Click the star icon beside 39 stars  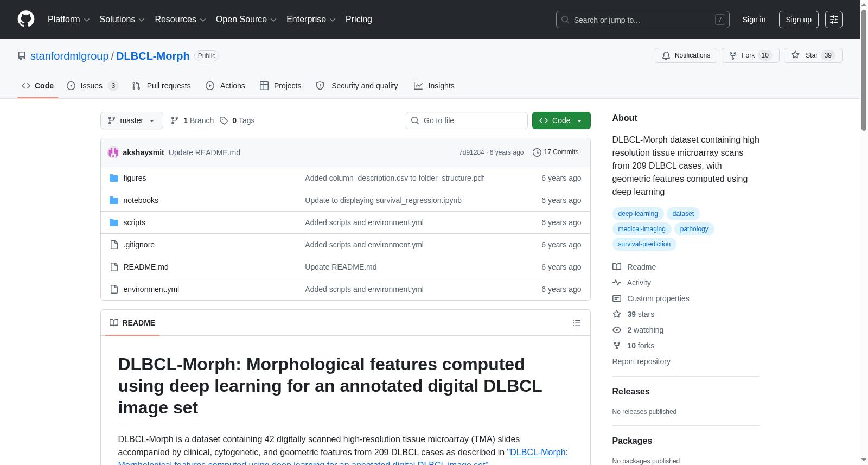[617, 314]
